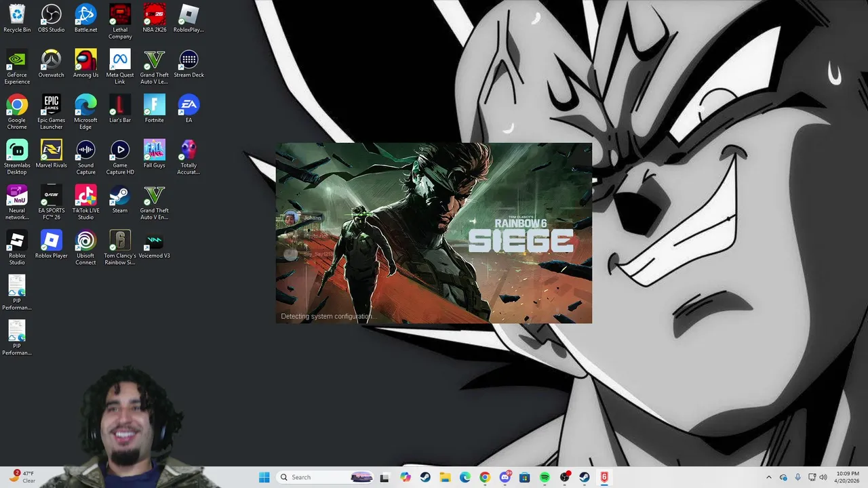Open the Roblox Studio desktop icon
Viewport: 868px width, 488px height.
click(17, 247)
